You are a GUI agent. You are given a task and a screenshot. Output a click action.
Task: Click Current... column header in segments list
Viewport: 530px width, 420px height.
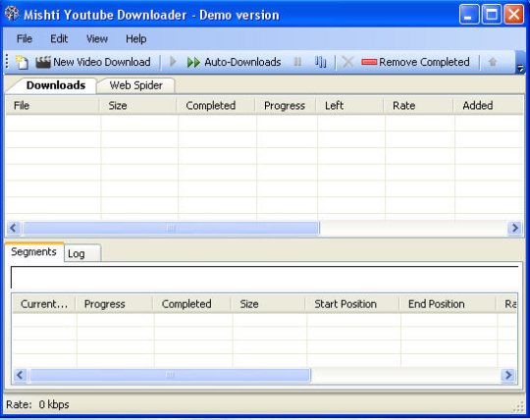pos(44,304)
